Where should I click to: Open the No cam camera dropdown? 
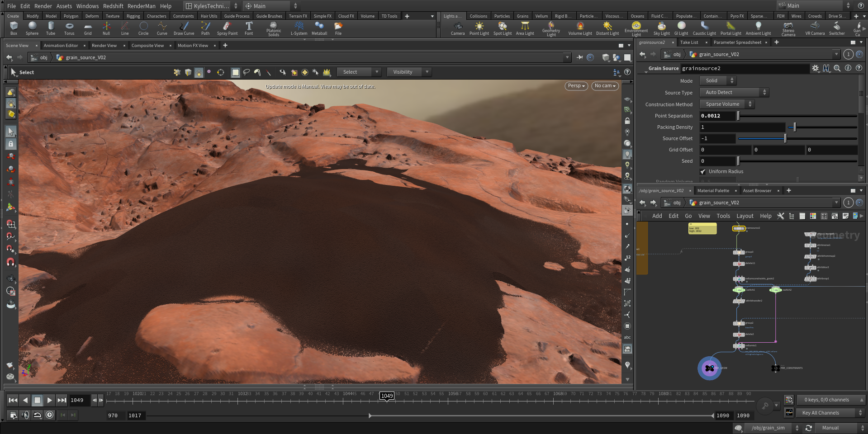click(x=605, y=86)
